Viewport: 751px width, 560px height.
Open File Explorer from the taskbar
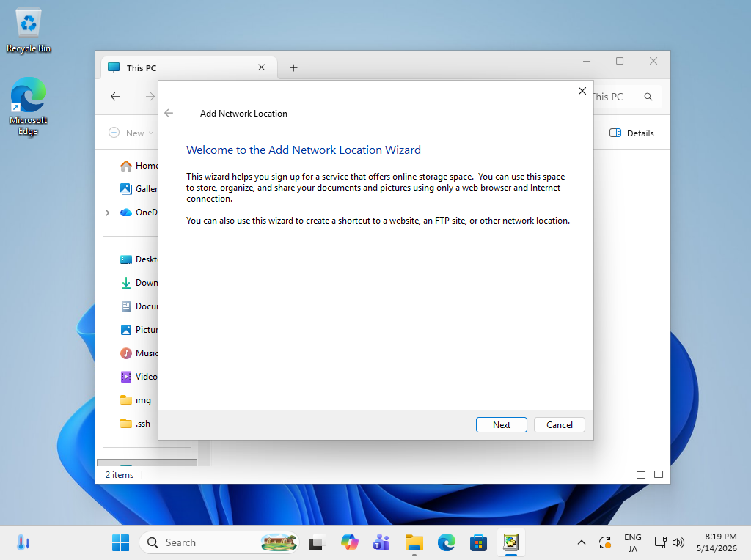[414, 542]
